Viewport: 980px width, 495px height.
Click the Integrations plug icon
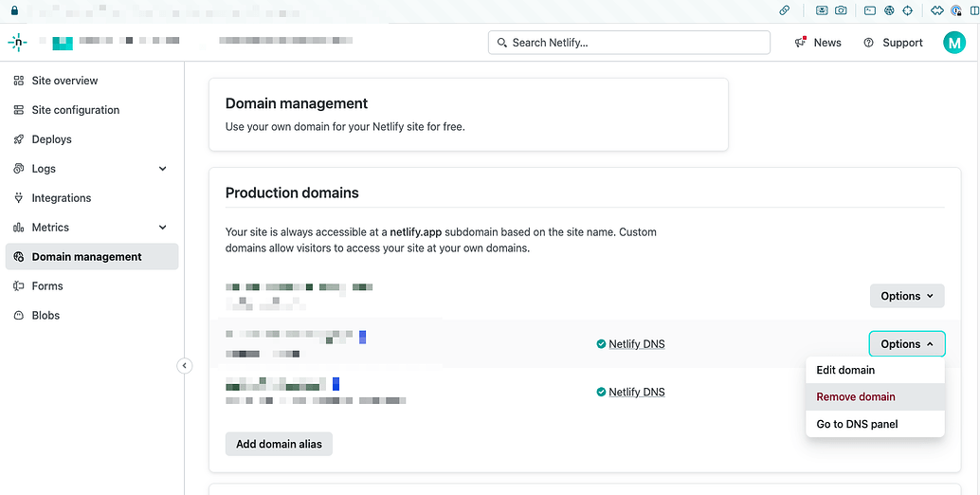(x=19, y=198)
